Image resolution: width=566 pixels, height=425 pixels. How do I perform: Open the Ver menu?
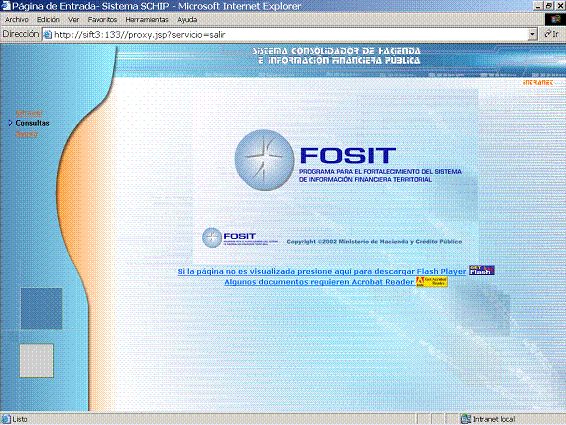pyautogui.click(x=74, y=19)
